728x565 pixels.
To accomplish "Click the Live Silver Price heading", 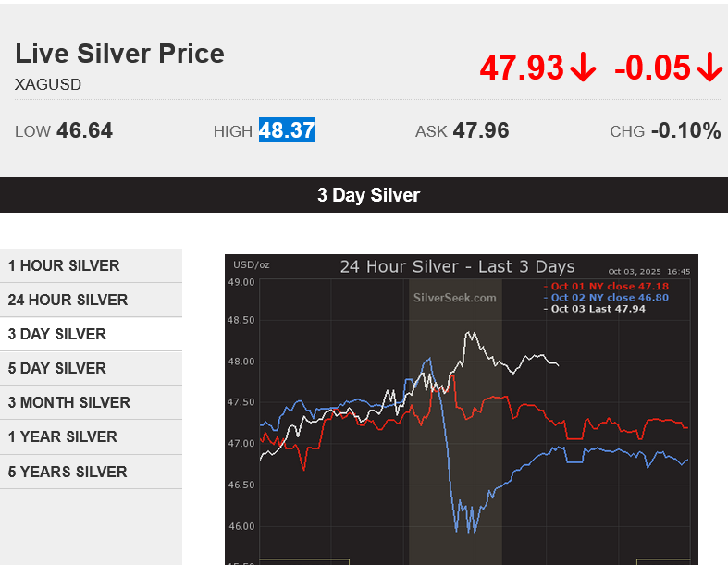I will [x=119, y=54].
